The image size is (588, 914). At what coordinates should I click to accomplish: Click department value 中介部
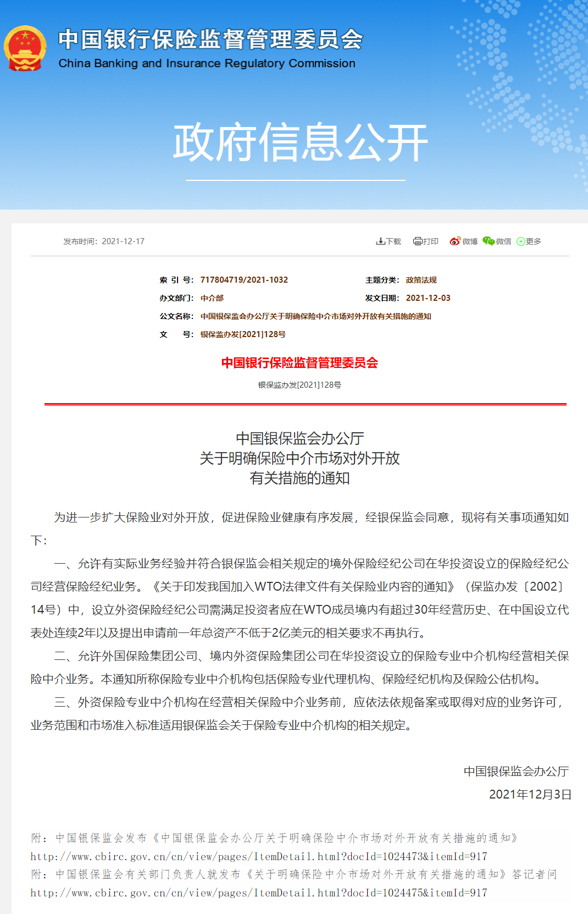(x=212, y=298)
